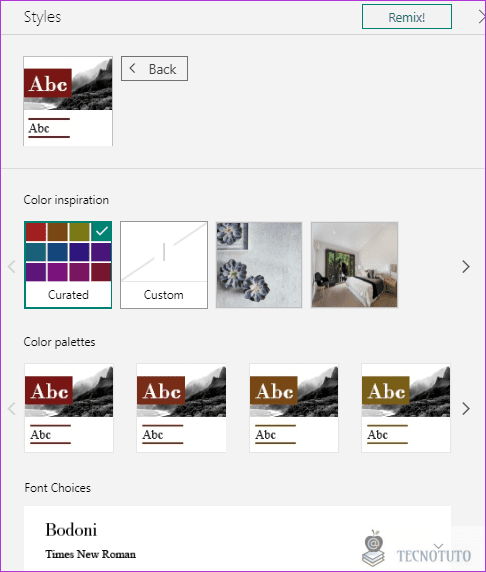The image size is (486, 572).
Task: Show previous color inspiration items
Action: (x=12, y=267)
